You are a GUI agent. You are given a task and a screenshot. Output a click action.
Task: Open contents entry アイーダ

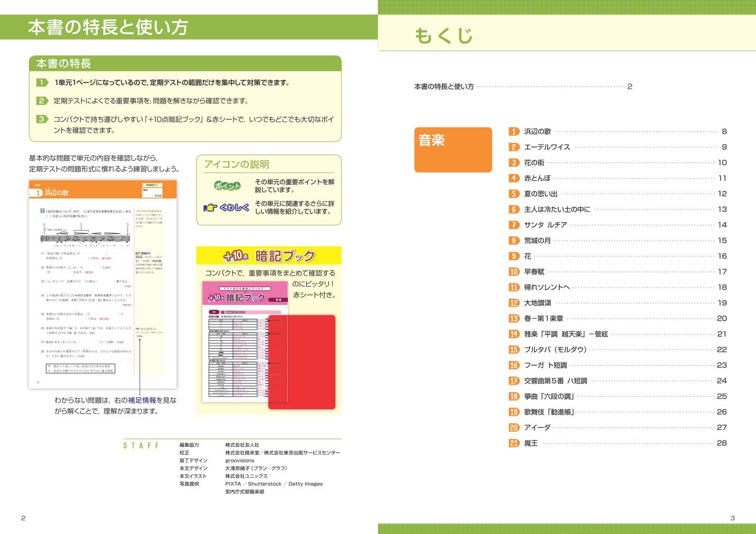[x=617, y=427]
